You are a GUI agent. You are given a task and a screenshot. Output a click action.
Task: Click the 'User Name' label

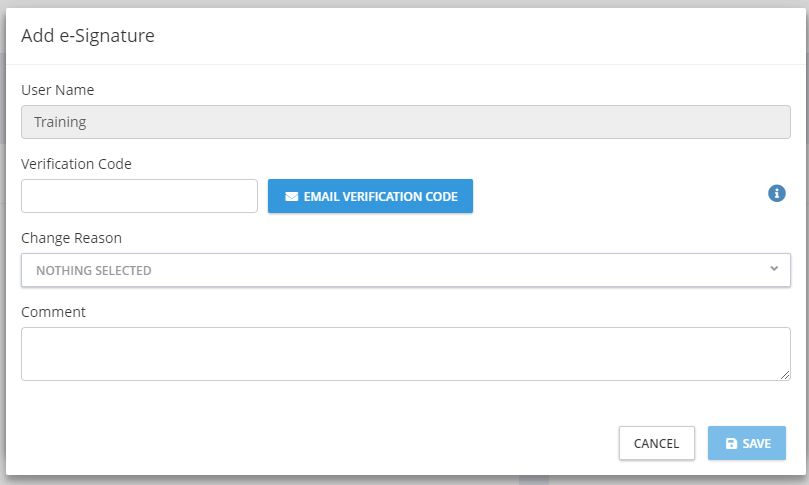tap(58, 90)
